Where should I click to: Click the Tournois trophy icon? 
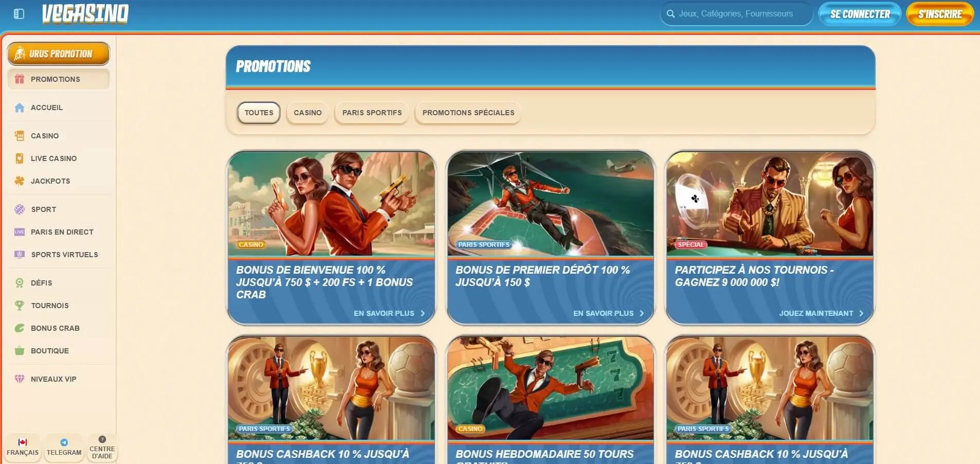click(20, 306)
